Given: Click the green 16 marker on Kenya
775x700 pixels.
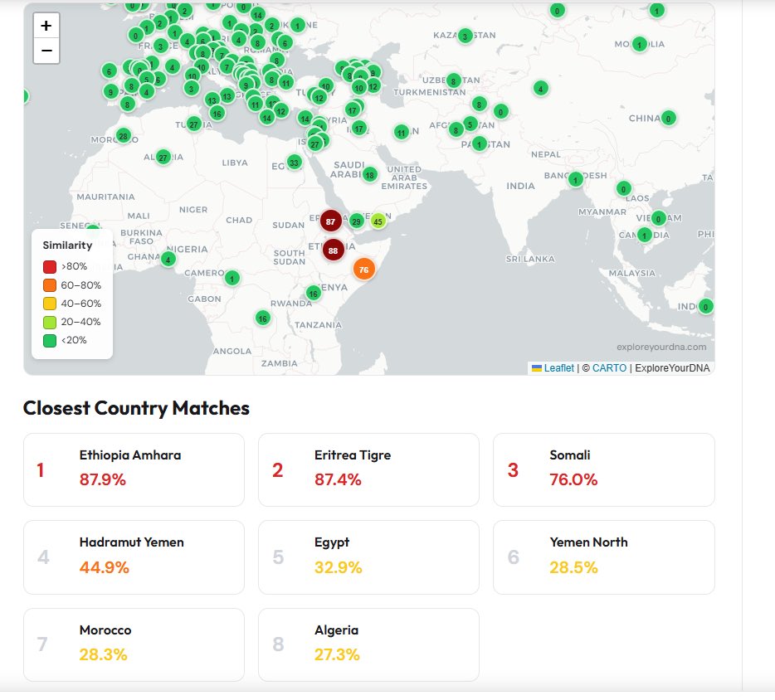Looking at the screenshot, I should [314, 294].
